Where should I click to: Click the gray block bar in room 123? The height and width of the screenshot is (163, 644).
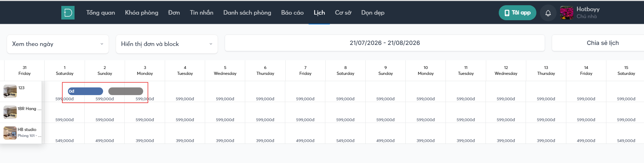click(x=126, y=91)
